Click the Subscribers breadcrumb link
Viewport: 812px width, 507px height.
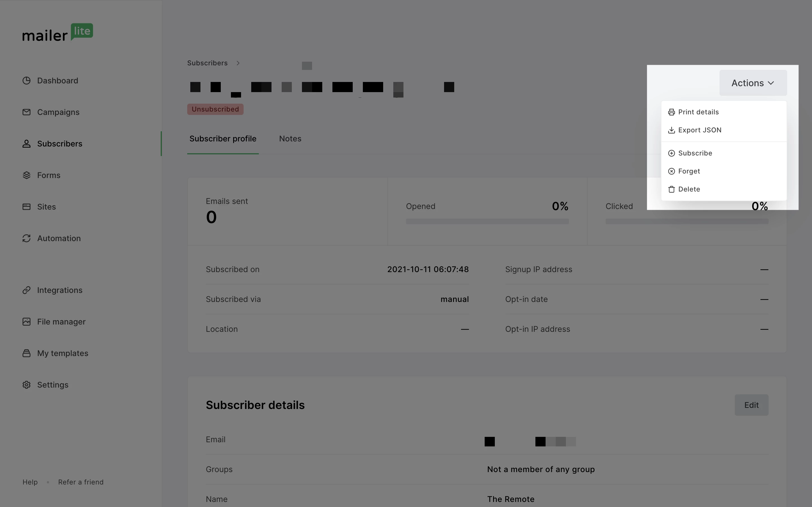pos(207,63)
